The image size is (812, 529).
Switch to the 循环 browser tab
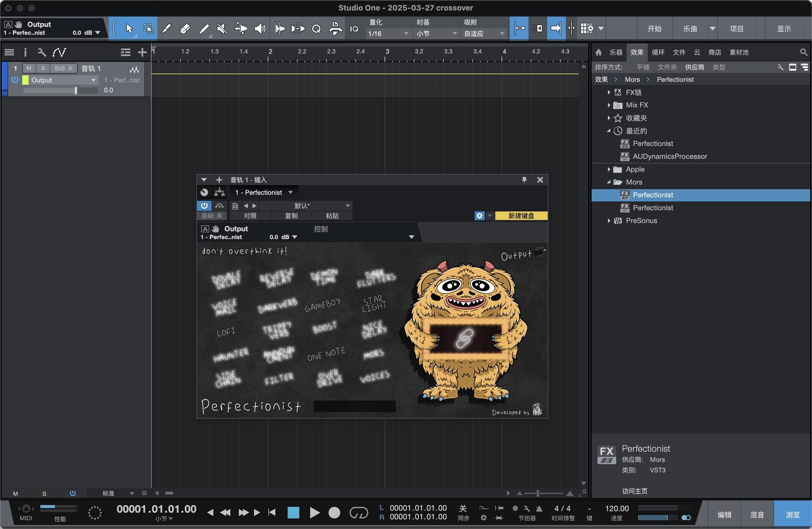(x=658, y=52)
